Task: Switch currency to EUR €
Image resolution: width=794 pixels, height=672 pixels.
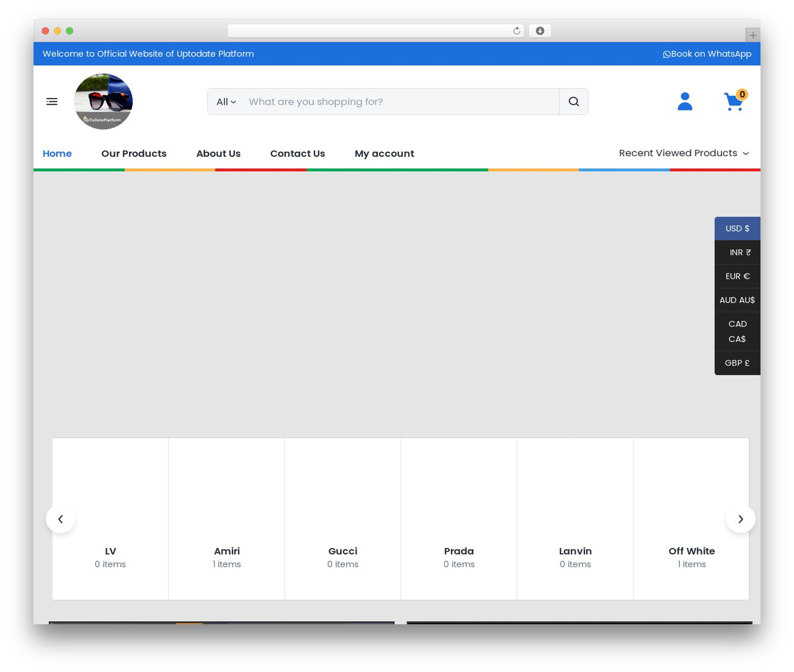Action: (738, 276)
